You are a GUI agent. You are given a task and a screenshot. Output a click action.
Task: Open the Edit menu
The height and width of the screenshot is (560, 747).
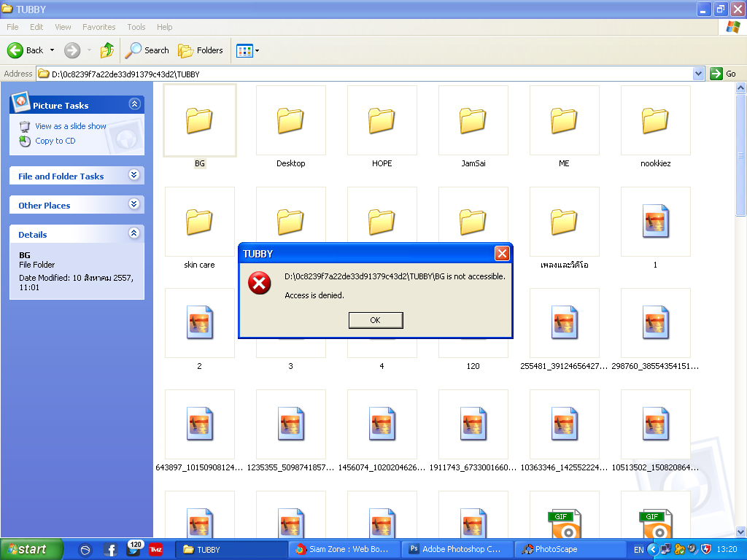pos(36,27)
